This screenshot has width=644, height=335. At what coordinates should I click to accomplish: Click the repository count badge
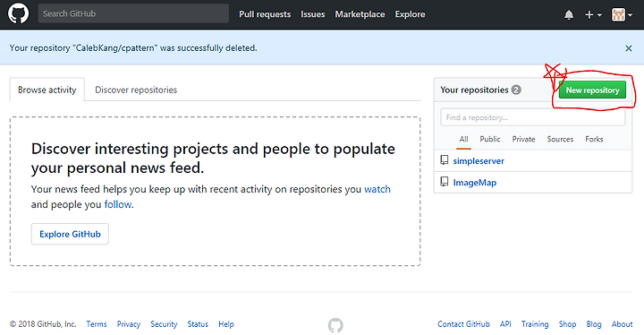pos(516,90)
